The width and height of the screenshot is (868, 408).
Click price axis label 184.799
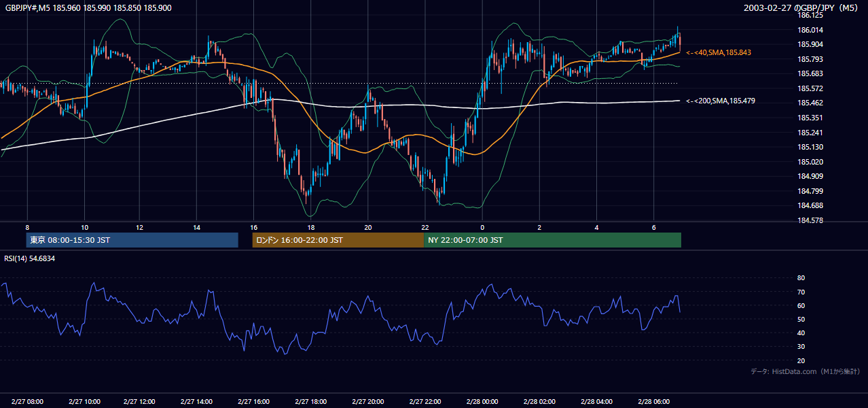[811, 191]
